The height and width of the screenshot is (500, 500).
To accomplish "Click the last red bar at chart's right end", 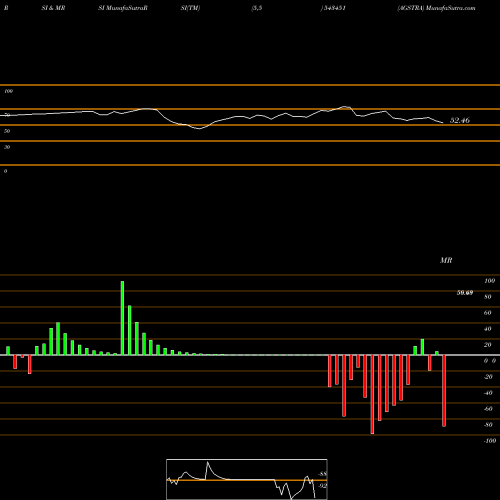I will (444, 391).
